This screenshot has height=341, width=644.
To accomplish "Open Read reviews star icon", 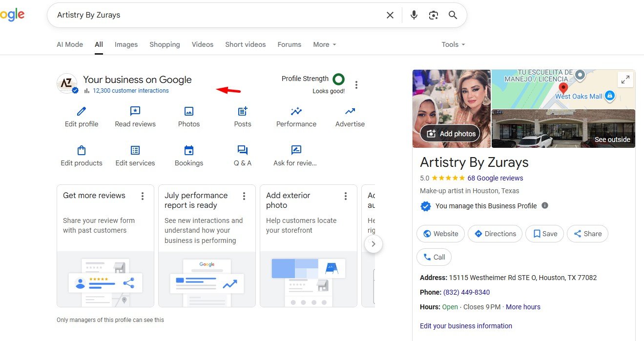I will pos(135,111).
